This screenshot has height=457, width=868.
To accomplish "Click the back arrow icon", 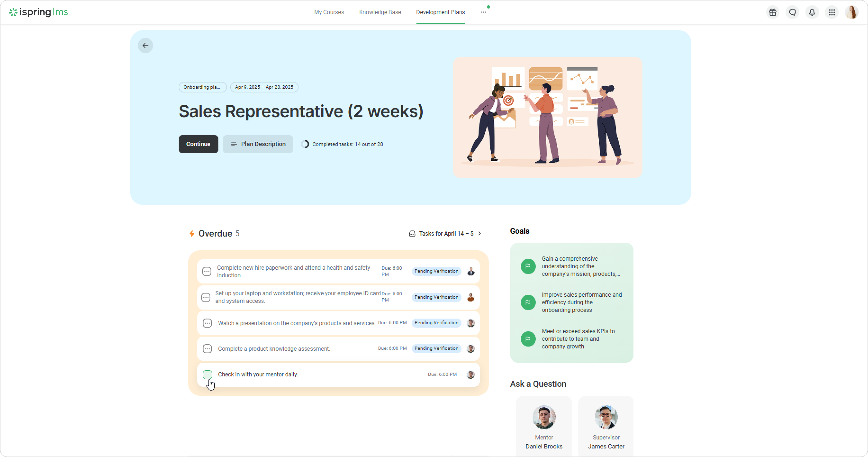I will coord(145,46).
